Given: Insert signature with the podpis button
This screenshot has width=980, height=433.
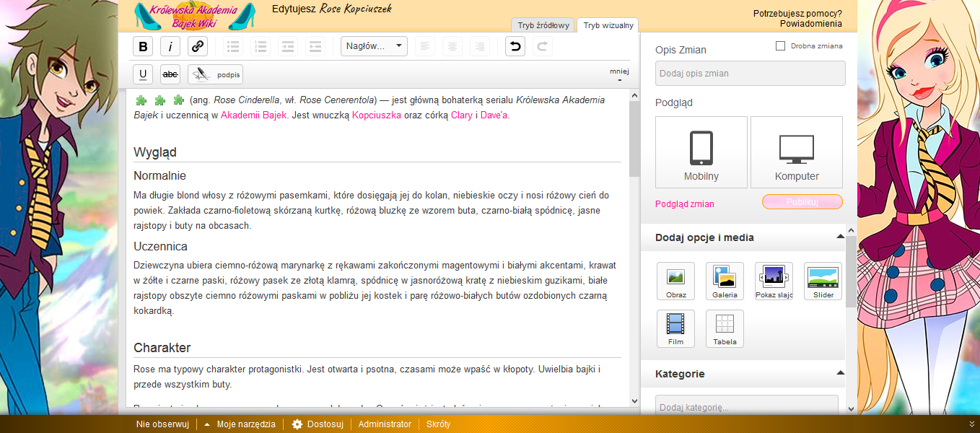Looking at the screenshot, I should pyautogui.click(x=215, y=74).
